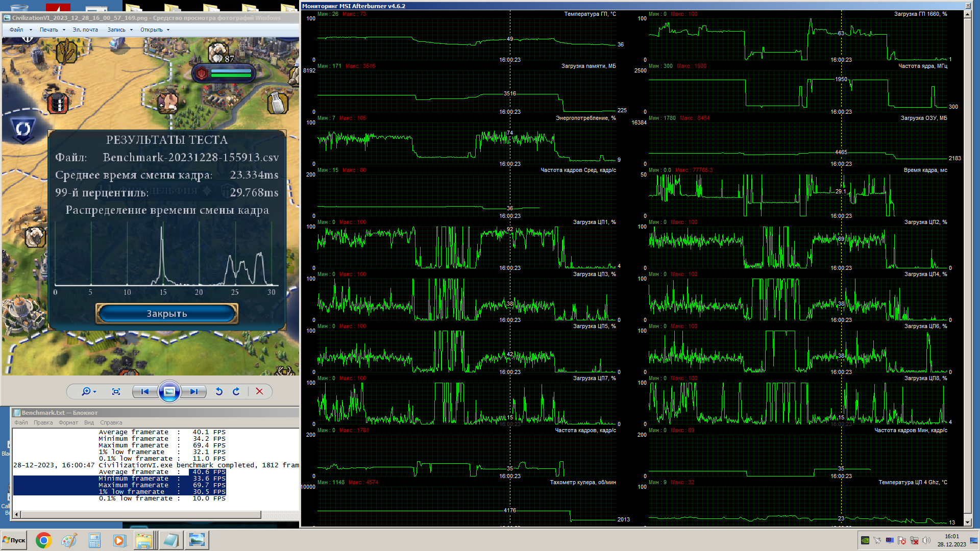
Task: Delete photo with red X icon
Action: click(x=259, y=391)
